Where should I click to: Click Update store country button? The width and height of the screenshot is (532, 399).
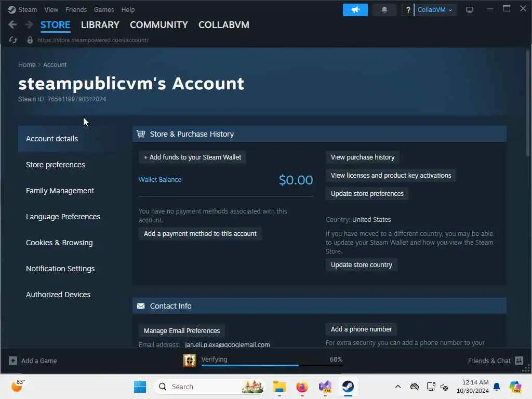tap(362, 264)
